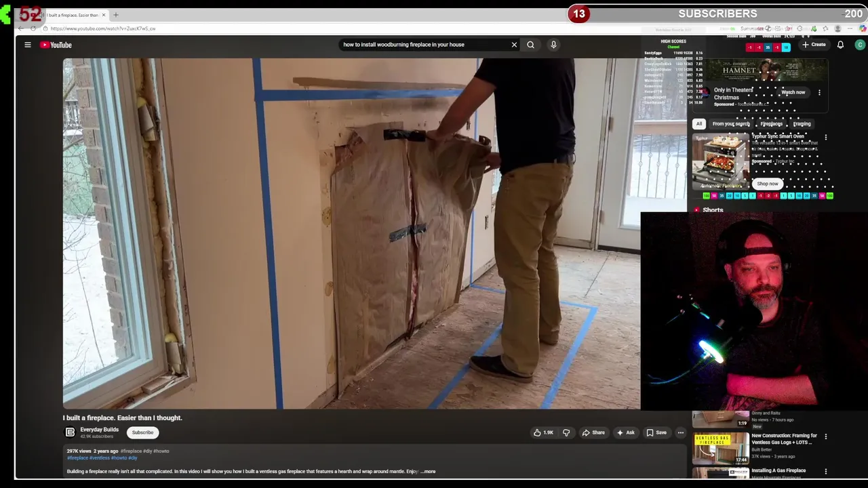Select the I built a fireplace browser tab
The height and width of the screenshot is (488, 868).
click(x=71, y=15)
